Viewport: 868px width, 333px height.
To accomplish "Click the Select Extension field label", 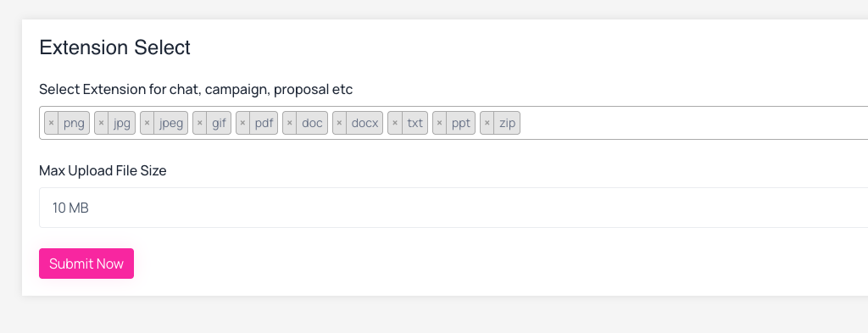I will point(196,89).
